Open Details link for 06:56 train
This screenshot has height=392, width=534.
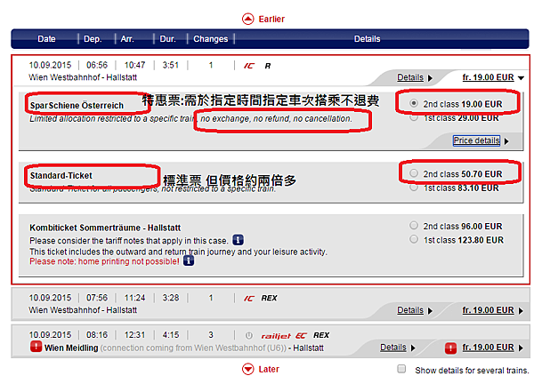(410, 77)
